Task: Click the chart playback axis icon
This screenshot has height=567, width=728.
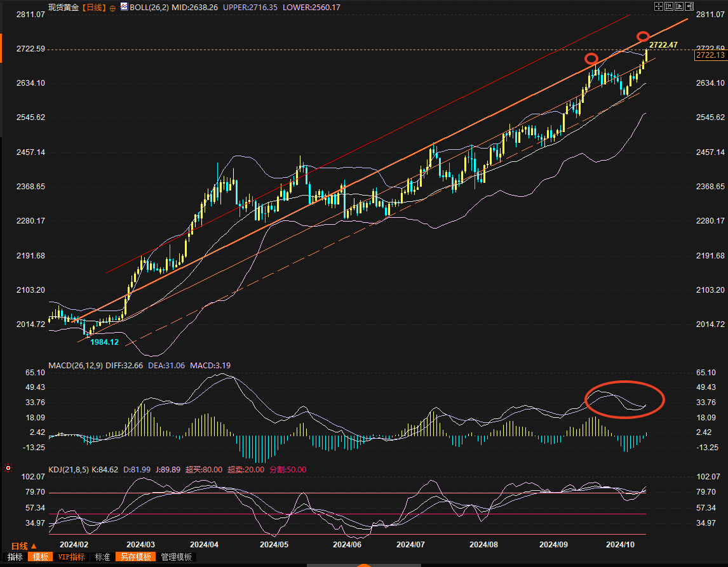Action: (x=679, y=6)
